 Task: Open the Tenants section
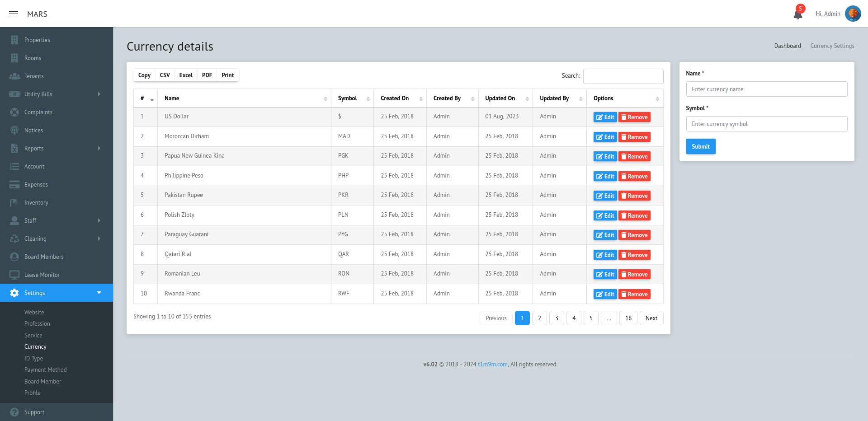pos(57,76)
